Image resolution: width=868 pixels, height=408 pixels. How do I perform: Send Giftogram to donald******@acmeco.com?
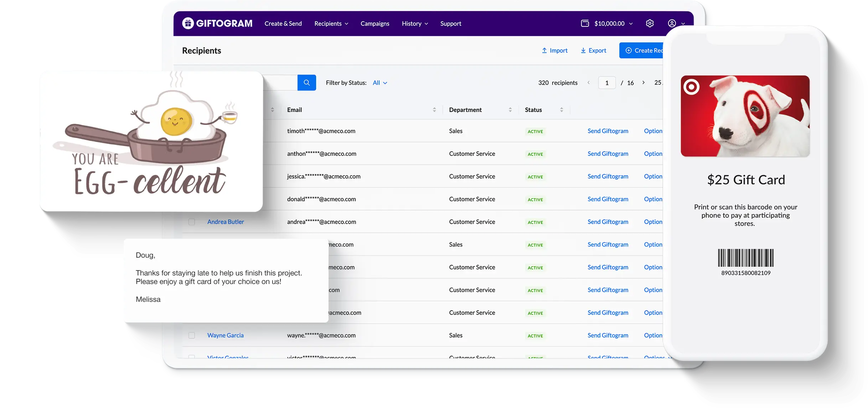tap(608, 199)
